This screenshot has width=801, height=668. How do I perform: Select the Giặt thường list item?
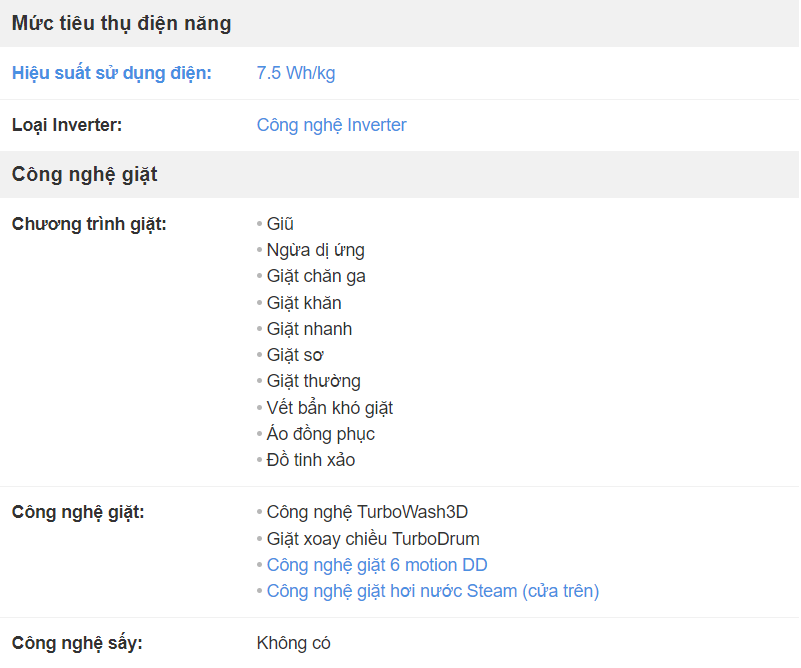314,381
